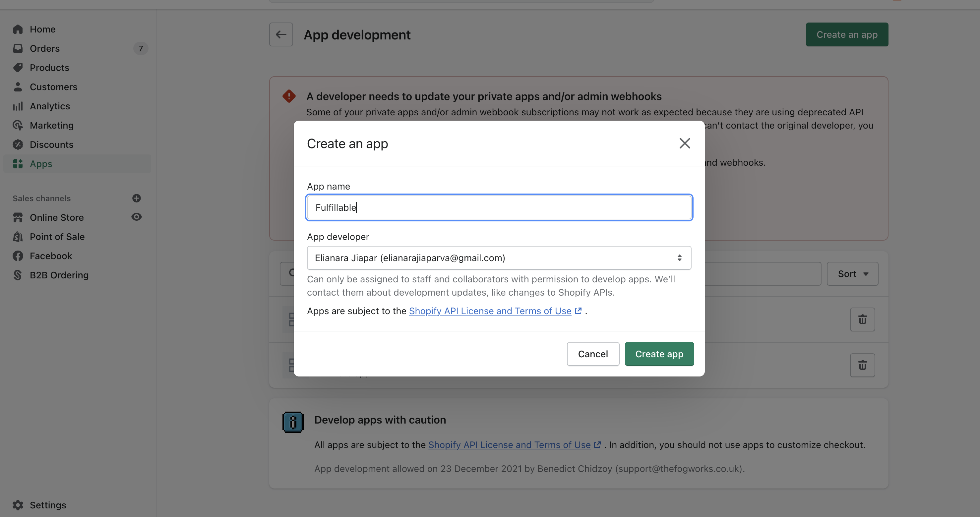
Task: Open the App developer dropdown
Action: click(x=499, y=258)
